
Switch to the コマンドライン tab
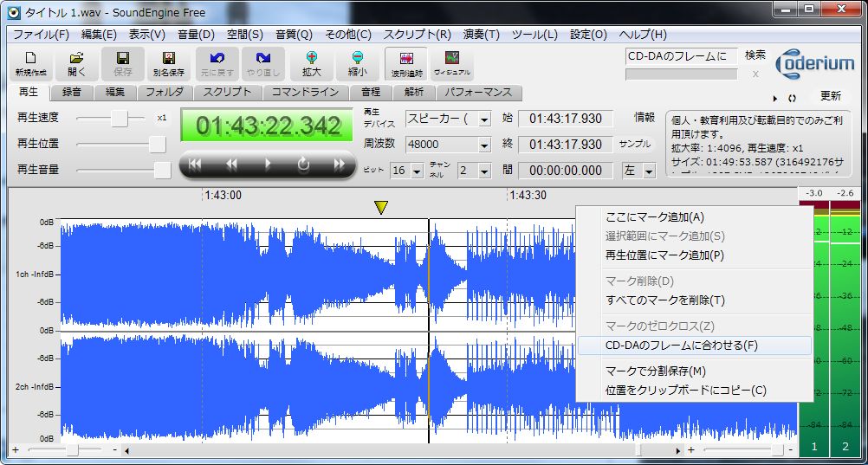tap(305, 93)
